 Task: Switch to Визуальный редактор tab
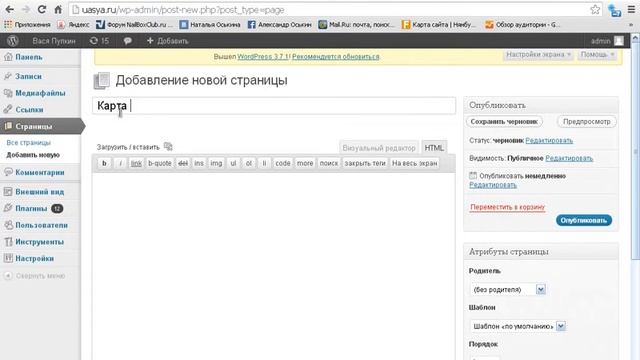pyautogui.click(x=378, y=148)
